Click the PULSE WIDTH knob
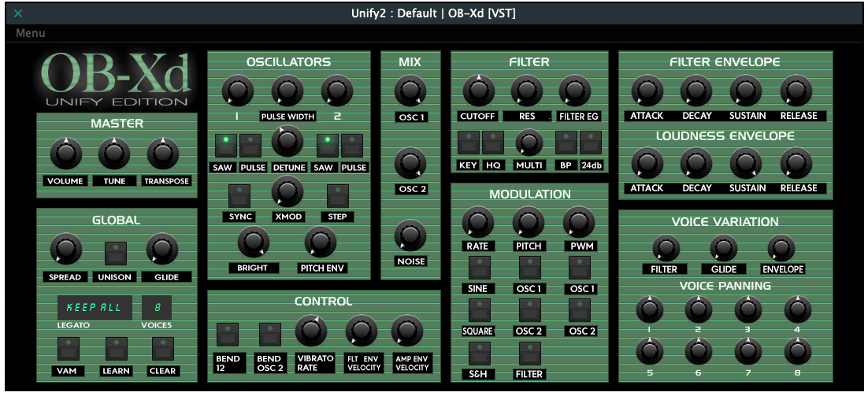The width and height of the screenshot is (868, 396). click(287, 91)
